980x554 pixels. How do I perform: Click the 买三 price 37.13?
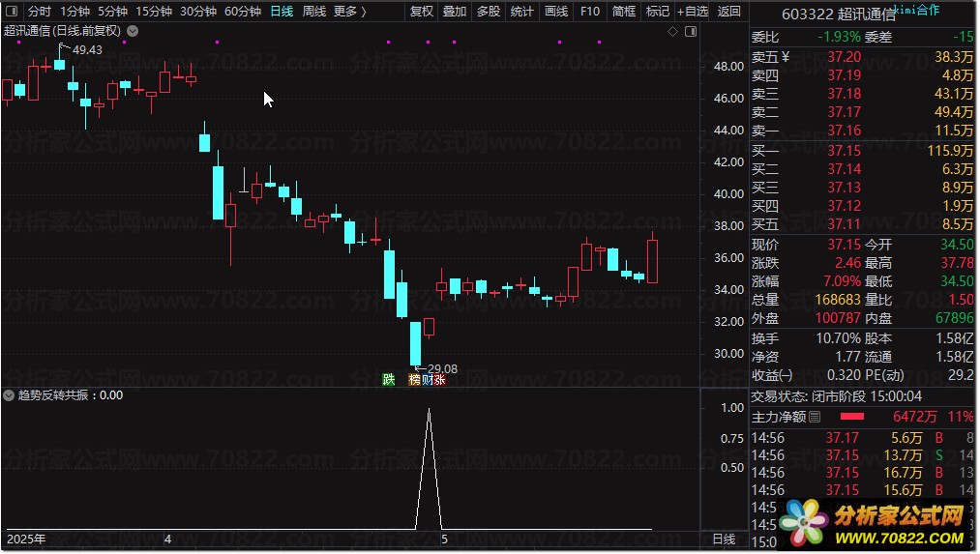(x=845, y=188)
